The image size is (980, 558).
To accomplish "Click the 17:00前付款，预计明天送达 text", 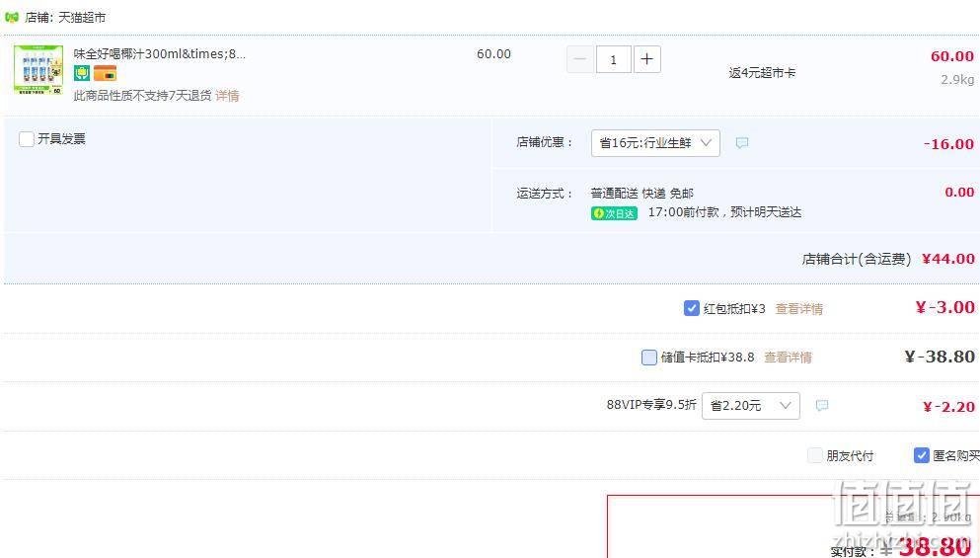I will tap(724, 212).
